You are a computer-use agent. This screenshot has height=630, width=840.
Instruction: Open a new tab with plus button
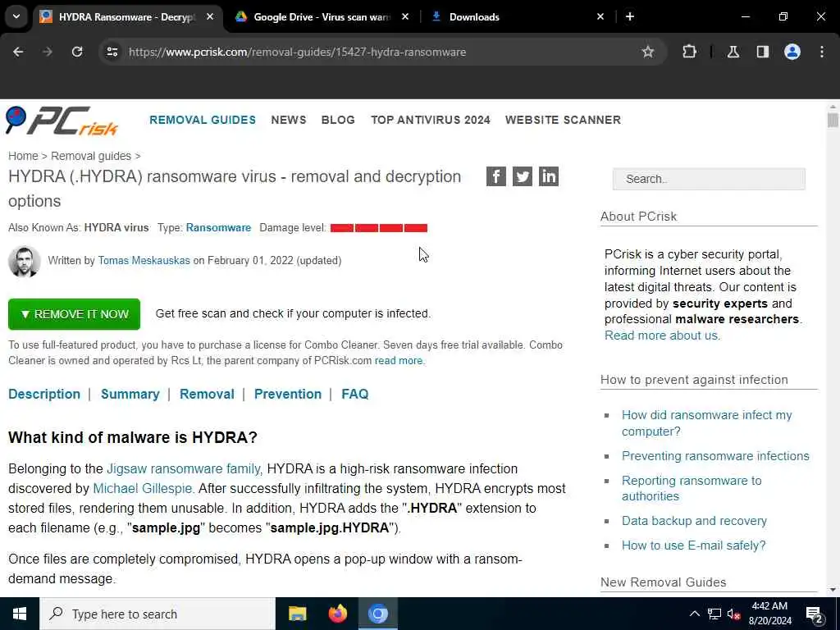click(630, 16)
